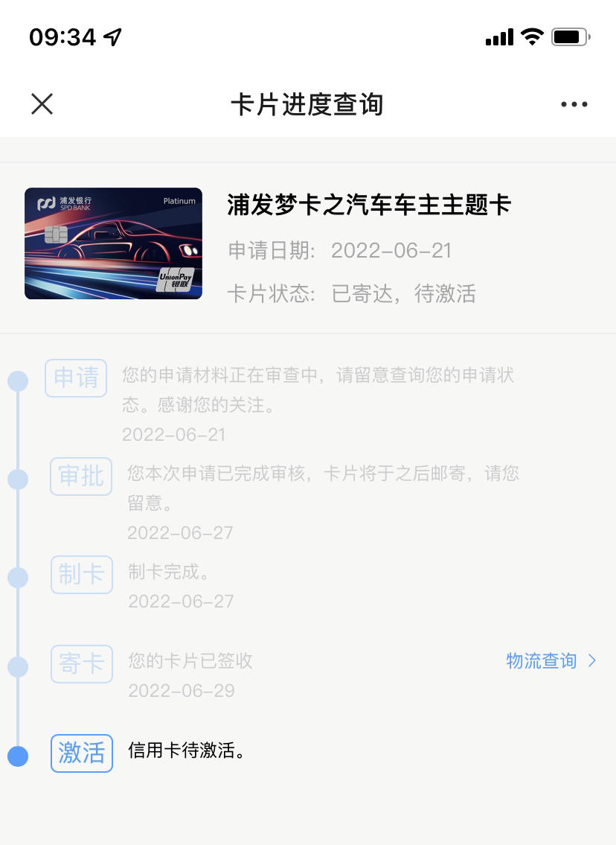Open the 物流查询 logistics link
Image resolution: width=616 pixels, height=845 pixels.
(x=541, y=660)
